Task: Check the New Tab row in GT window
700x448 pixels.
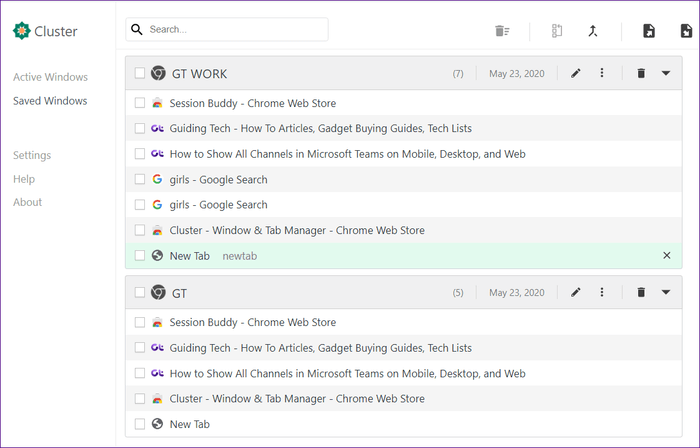Action: point(140,423)
